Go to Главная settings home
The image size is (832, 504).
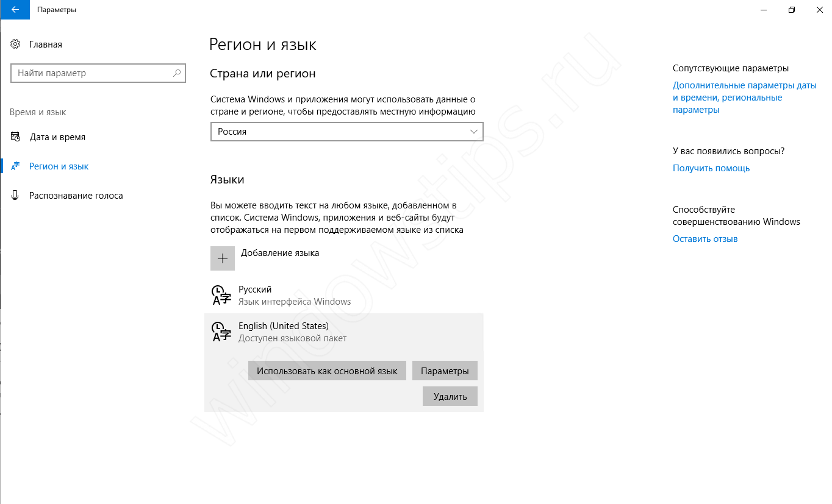45,44
